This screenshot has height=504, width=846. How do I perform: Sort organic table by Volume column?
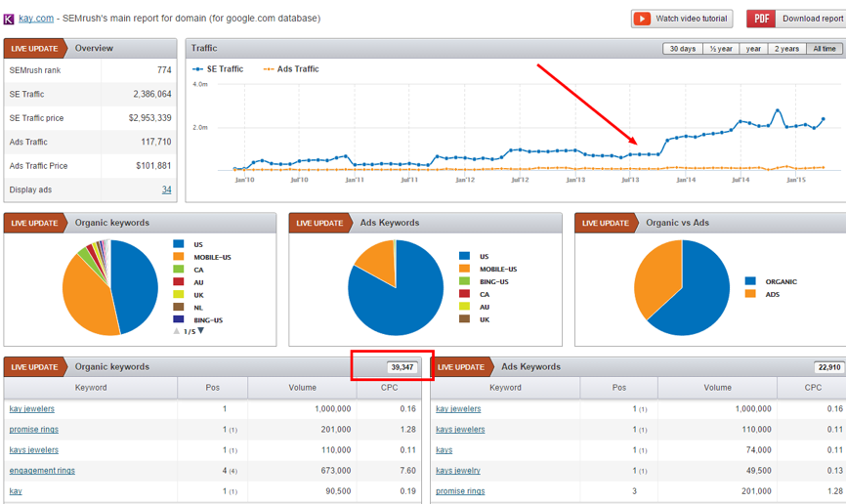tap(302, 388)
